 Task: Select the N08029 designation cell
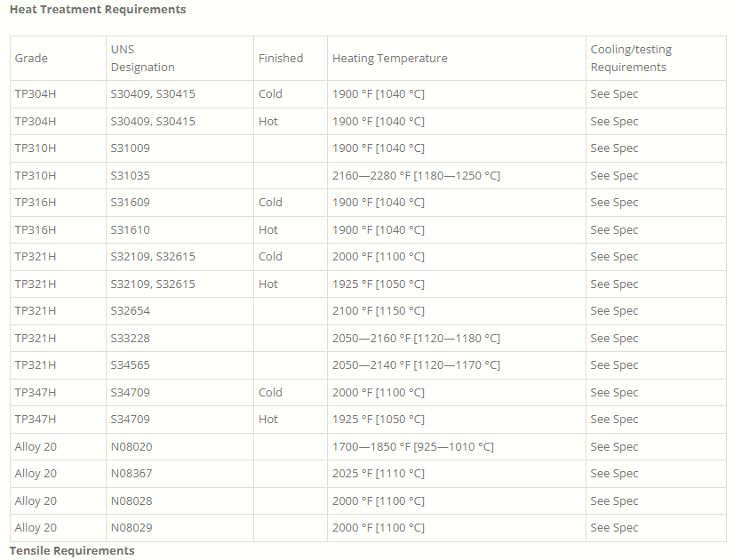[x=132, y=528]
